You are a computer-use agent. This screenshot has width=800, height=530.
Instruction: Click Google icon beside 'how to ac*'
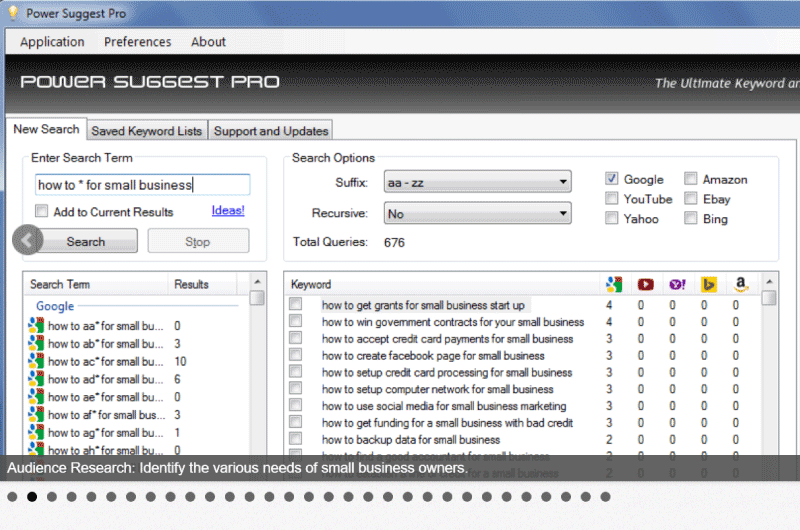[36, 361]
